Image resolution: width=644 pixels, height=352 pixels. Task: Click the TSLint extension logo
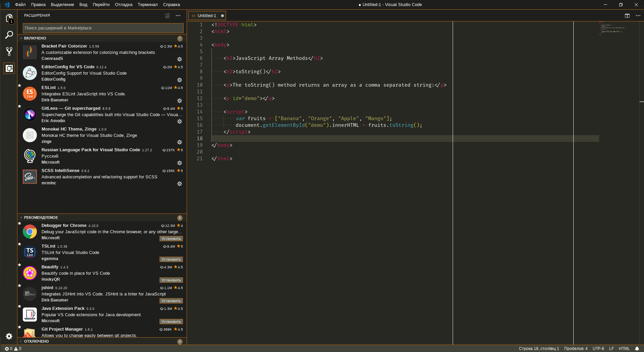click(30, 252)
